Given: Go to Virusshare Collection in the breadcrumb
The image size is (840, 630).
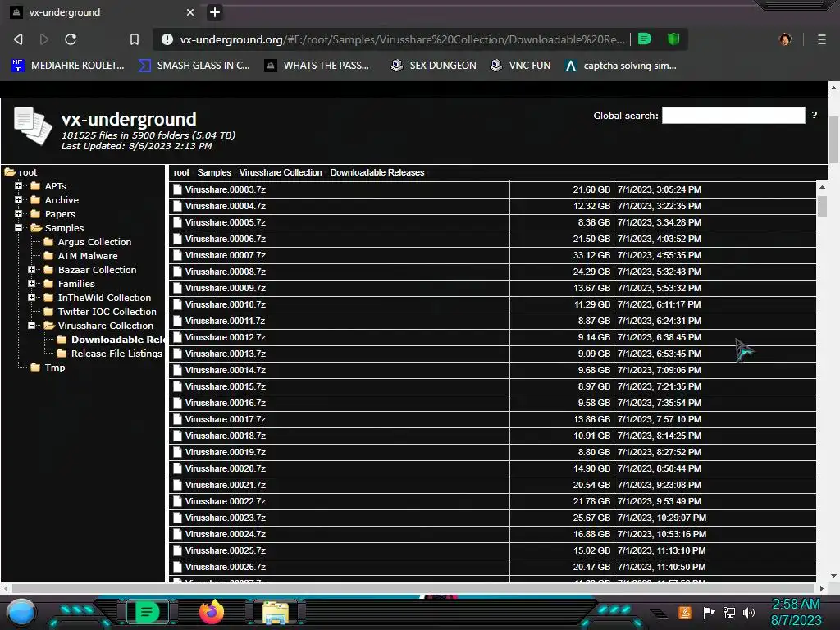Looking at the screenshot, I should (x=281, y=172).
